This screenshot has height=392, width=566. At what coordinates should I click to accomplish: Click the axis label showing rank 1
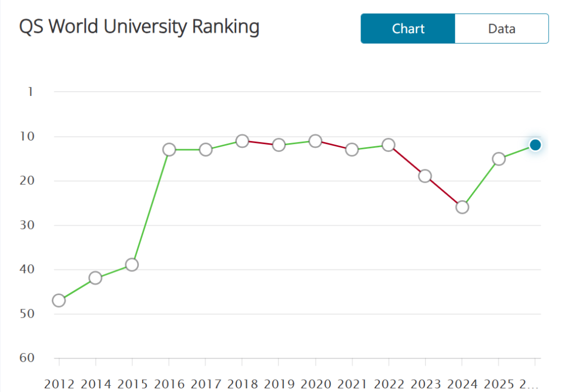(x=30, y=92)
